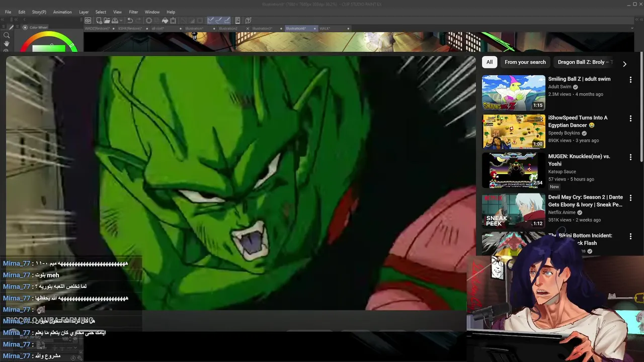Close the Illustration2 document tab
644x362 pixels.
point(248,29)
